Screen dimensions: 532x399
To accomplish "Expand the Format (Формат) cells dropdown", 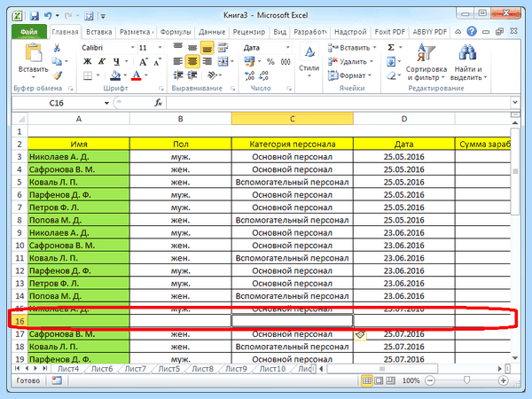I will coord(370,75).
